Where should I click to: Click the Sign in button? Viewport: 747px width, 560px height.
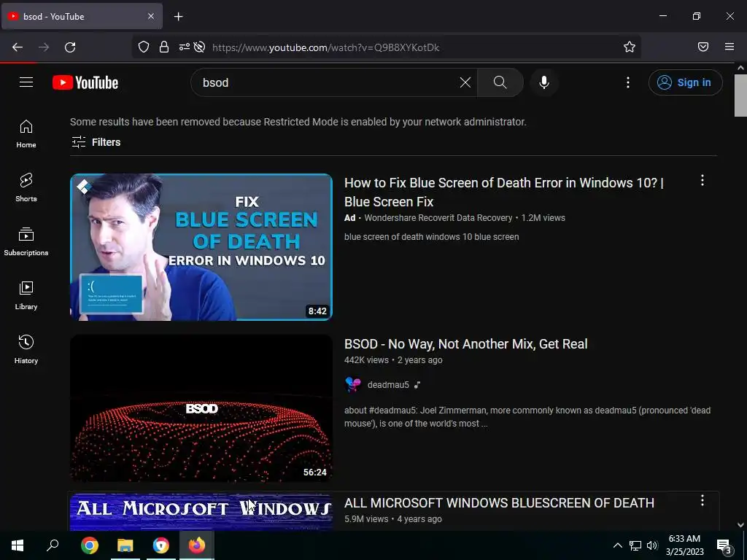tap(685, 82)
